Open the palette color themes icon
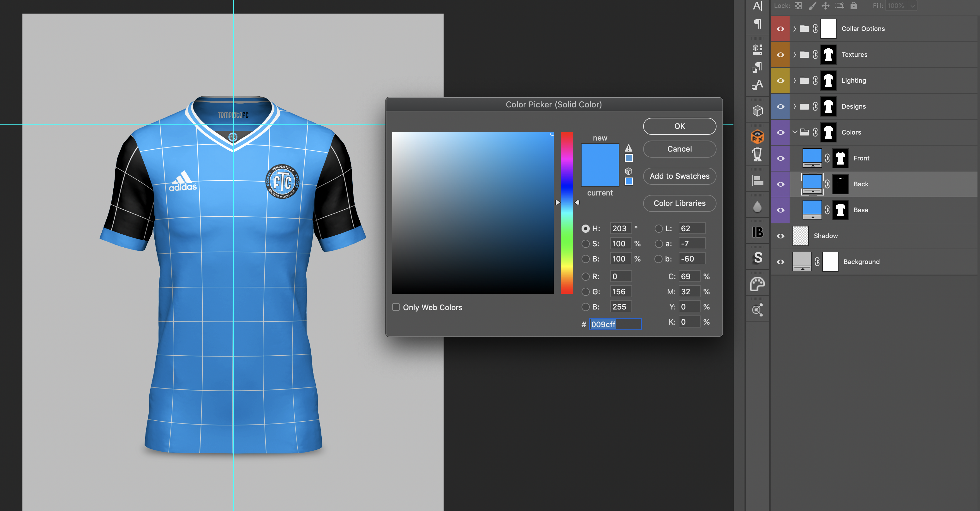 (x=757, y=284)
